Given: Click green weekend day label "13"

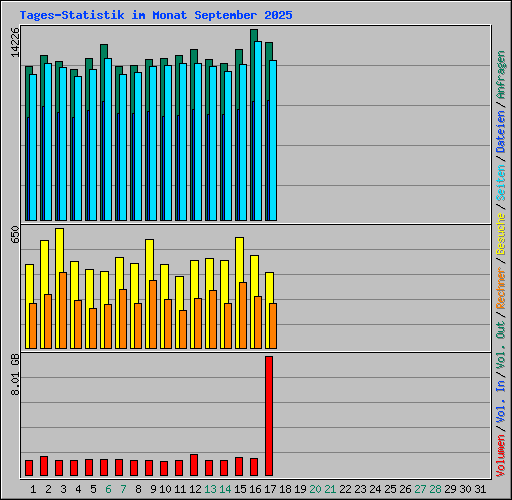Looking at the screenshot, I should (210, 489).
